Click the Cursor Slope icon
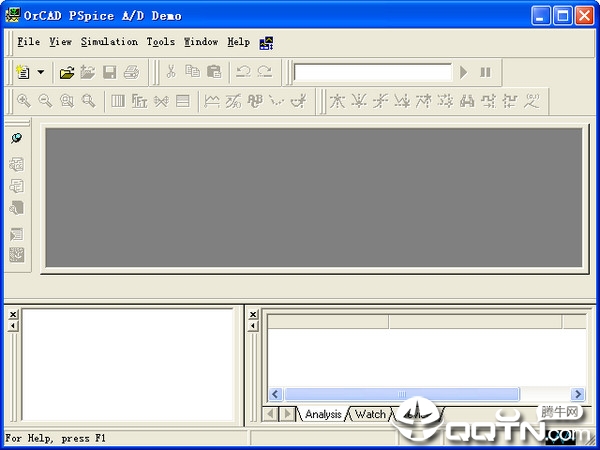600x450 pixels. (x=380, y=101)
